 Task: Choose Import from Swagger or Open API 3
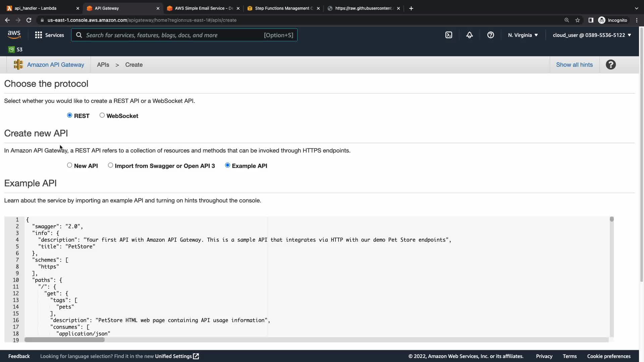pyautogui.click(x=110, y=165)
